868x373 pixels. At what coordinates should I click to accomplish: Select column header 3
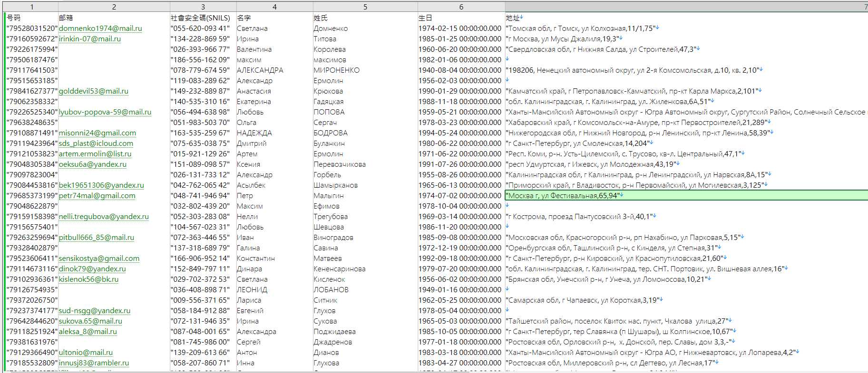(203, 7)
